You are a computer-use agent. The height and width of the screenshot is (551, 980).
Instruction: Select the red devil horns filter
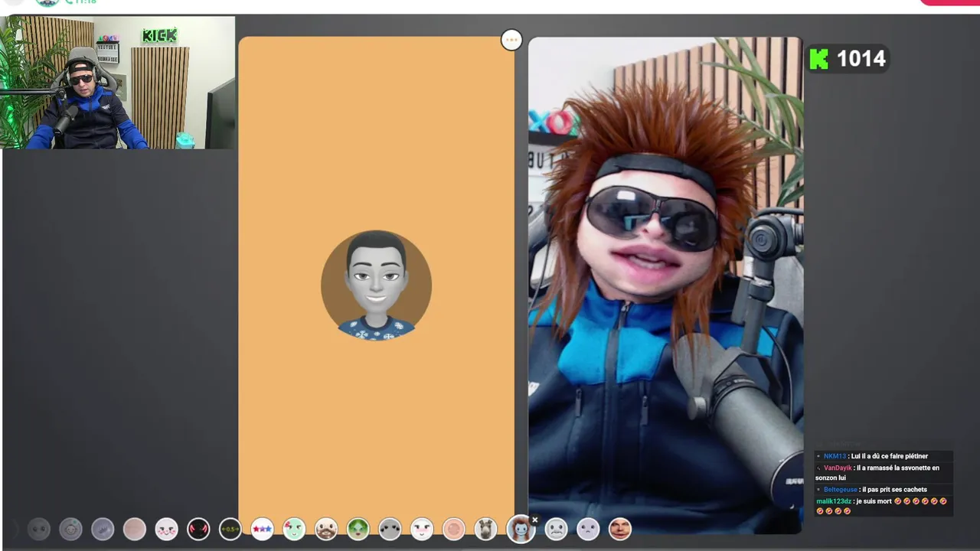tap(198, 529)
